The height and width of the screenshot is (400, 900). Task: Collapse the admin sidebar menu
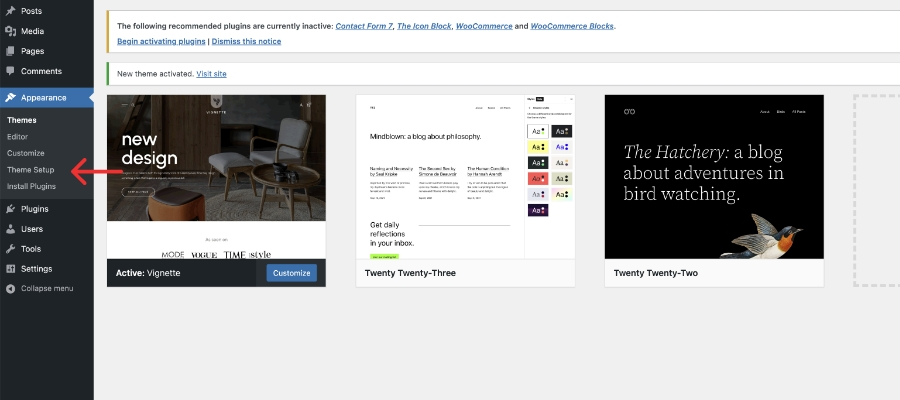coord(46,289)
